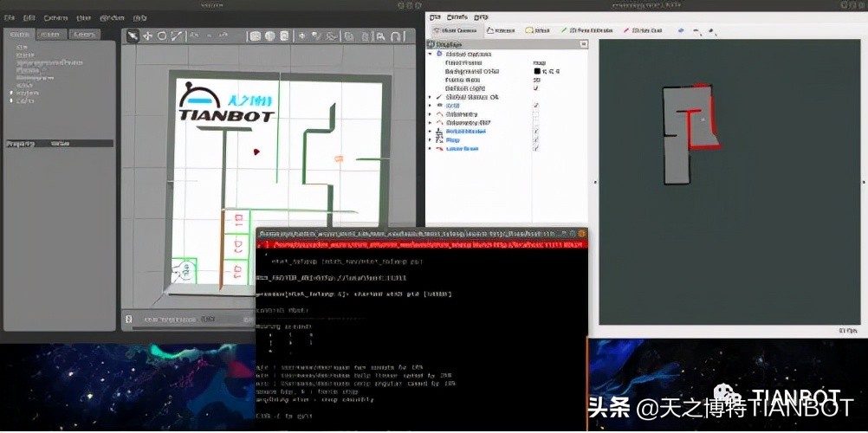Toggle the Grid display checkbox
This screenshot has width=868, height=433.
pos(536,105)
